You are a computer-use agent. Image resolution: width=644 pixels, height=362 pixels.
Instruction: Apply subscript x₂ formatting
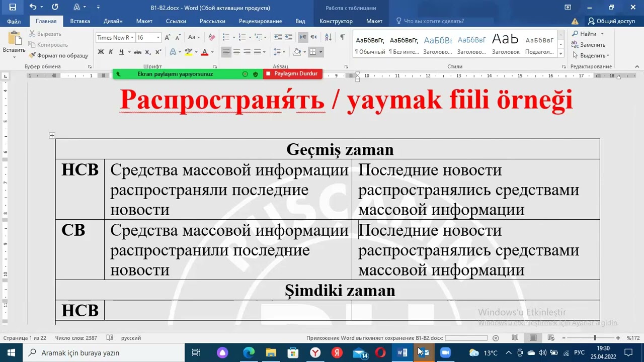coord(148,52)
